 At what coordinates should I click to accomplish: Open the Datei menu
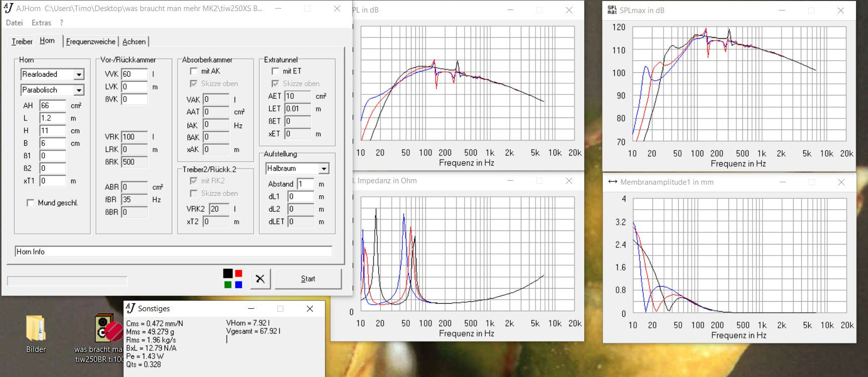(14, 23)
